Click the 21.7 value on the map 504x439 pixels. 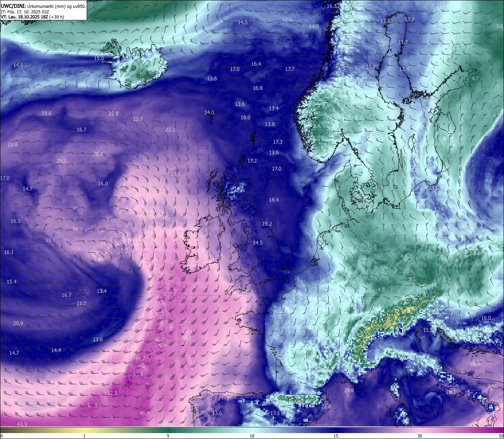pos(81,303)
